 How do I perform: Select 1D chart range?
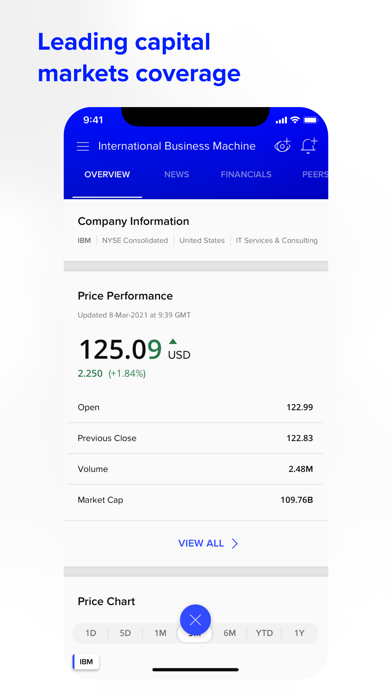91,633
